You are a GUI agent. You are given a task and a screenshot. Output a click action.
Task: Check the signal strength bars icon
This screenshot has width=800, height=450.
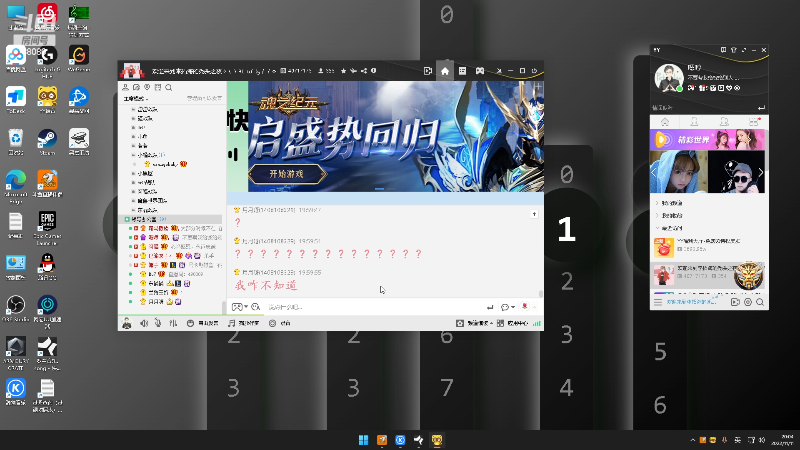coord(536,323)
